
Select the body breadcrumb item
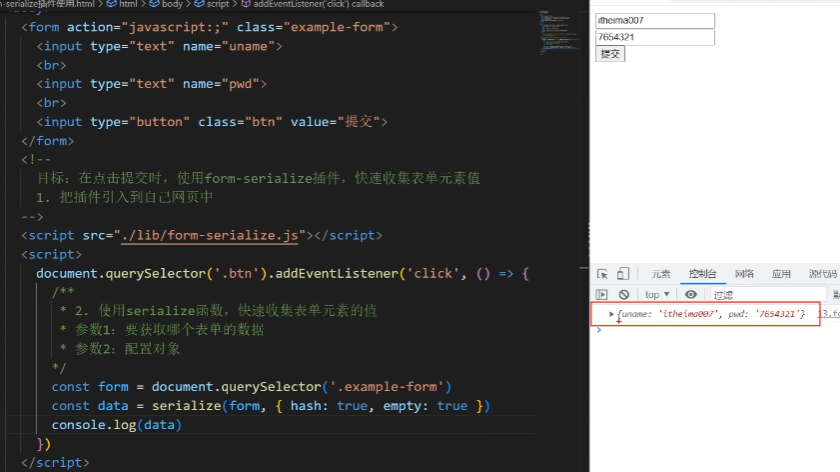[x=166, y=4]
